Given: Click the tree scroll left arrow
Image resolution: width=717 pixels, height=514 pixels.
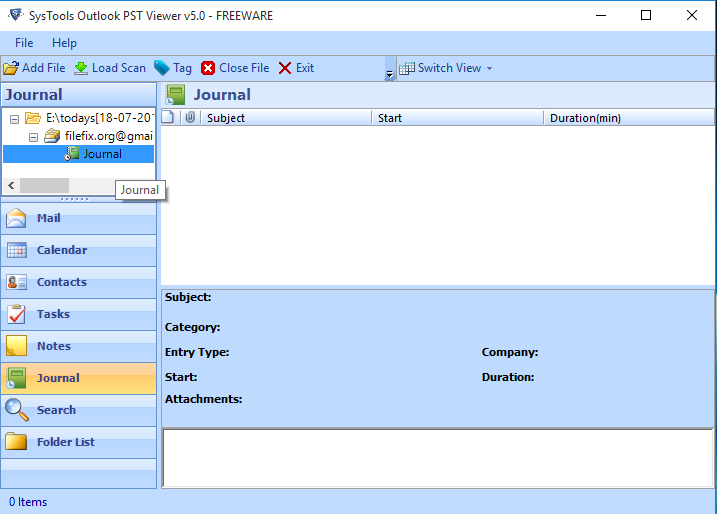Looking at the screenshot, I should pyautogui.click(x=11, y=186).
